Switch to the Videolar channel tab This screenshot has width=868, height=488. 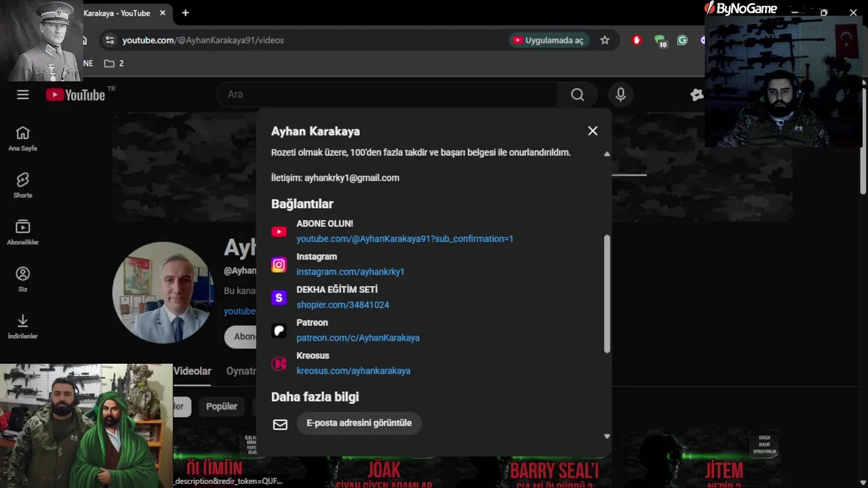[x=193, y=371]
